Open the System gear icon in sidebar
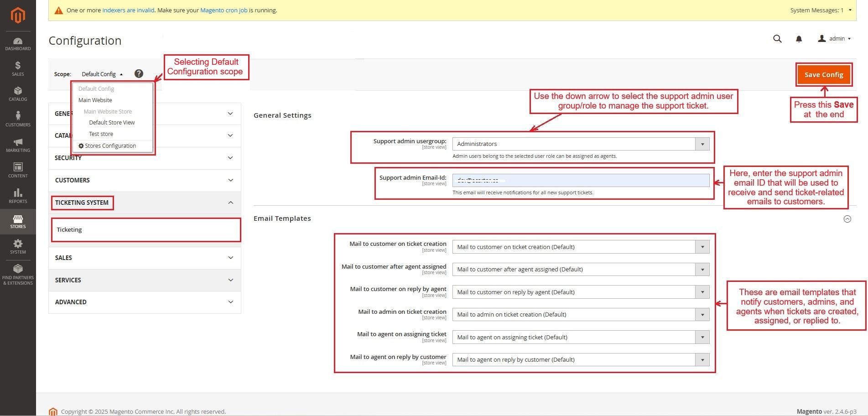Image resolution: width=868 pixels, height=416 pixels. tap(18, 247)
